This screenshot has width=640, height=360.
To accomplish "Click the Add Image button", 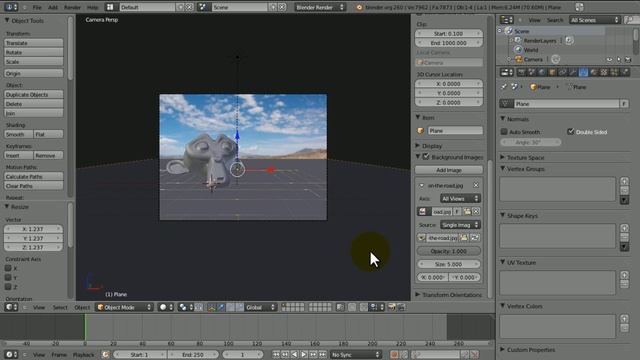I will coord(449,170).
